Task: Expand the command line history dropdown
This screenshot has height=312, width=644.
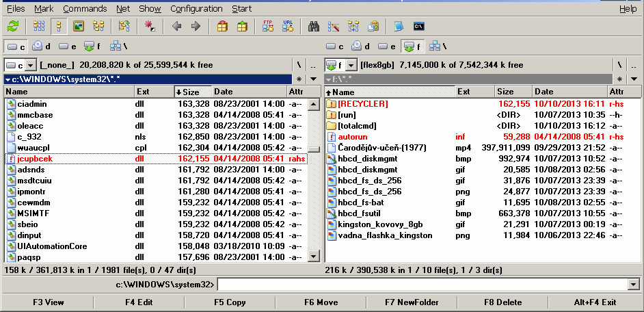Action: pyautogui.click(x=632, y=285)
